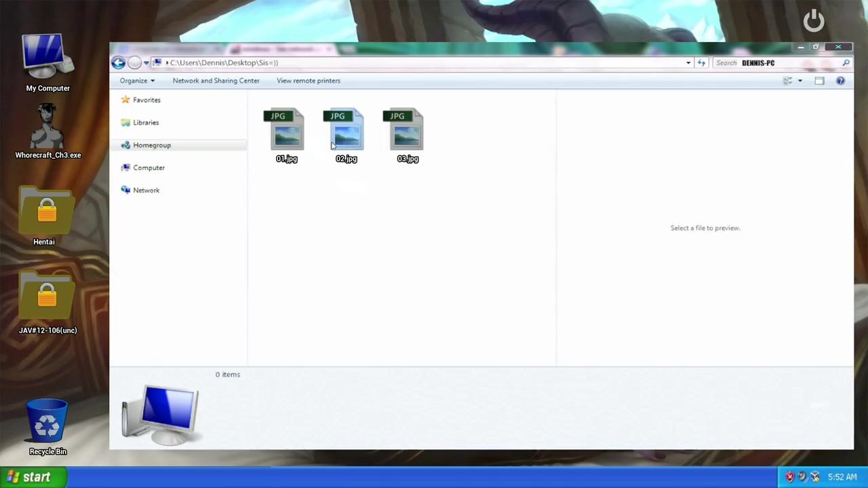Viewport: 868px width, 488px height.
Task: Open the address bar history dropdown
Action: point(688,63)
